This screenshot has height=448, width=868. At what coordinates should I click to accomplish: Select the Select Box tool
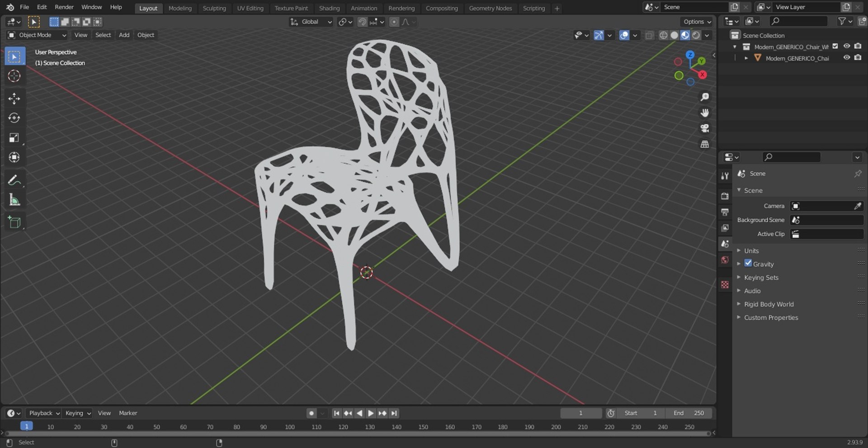pos(14,57)
